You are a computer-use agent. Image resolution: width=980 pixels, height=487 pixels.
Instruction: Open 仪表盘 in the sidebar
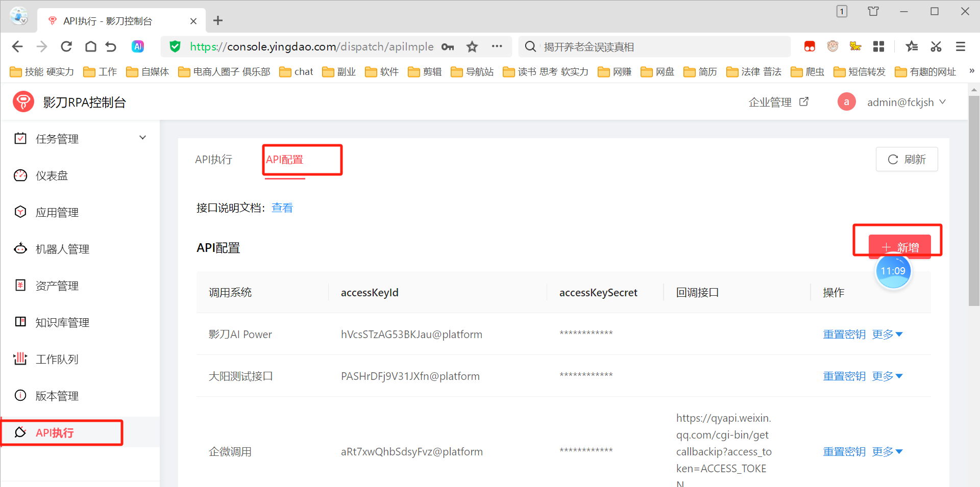[x=81, y=175]
